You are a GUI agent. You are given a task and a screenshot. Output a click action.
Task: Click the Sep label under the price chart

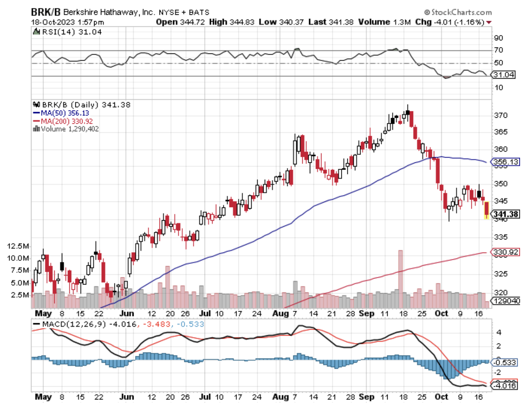pyautogui.click(x=366, y=314)
